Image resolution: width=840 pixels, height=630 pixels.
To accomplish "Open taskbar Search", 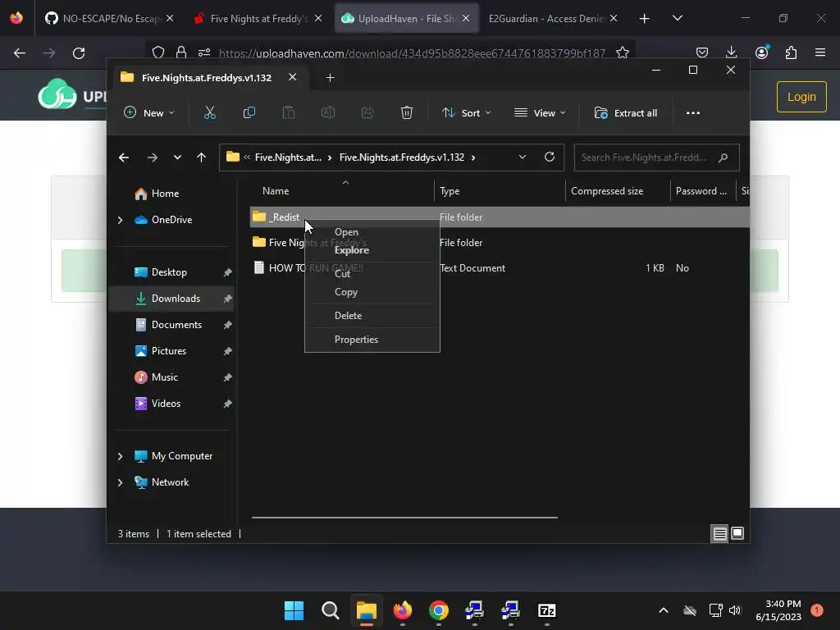I will pos(330,610).
